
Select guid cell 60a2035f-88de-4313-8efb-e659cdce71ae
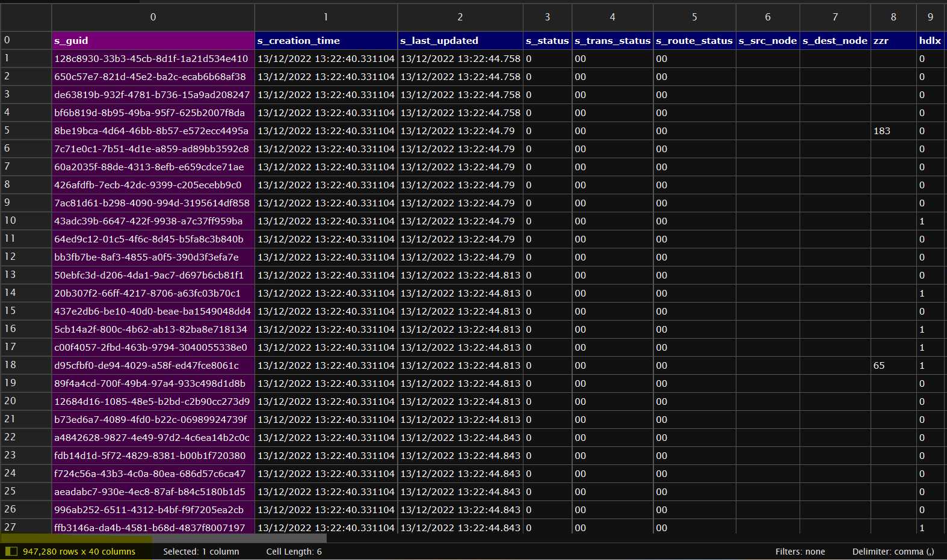tap(153, 167)
